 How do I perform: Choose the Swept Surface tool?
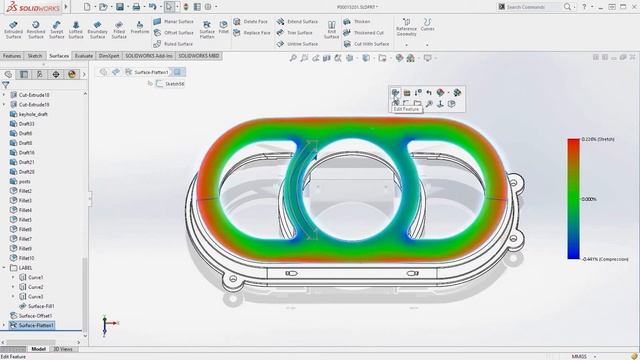point(56,30)
